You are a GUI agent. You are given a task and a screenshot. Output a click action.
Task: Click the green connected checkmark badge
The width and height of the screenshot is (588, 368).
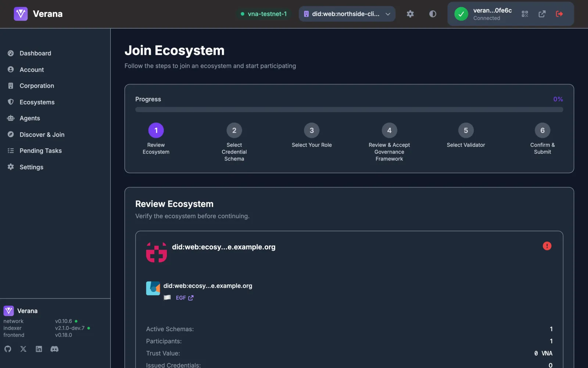pos(461,14)
